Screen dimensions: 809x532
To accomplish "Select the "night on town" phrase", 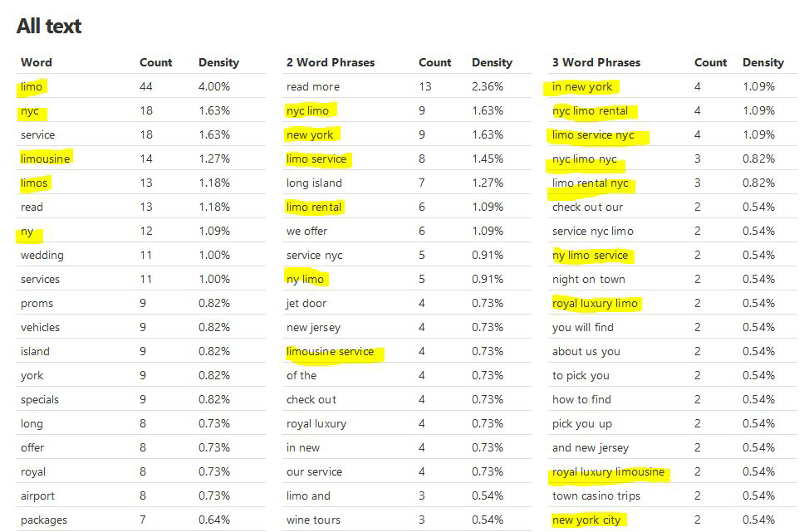I will click(589, 279).
